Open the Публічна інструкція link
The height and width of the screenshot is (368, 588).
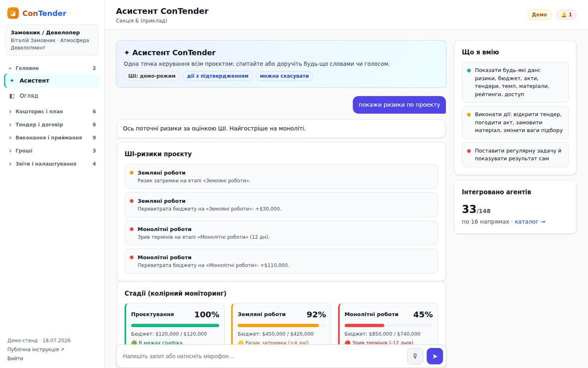tap(36, 350)
